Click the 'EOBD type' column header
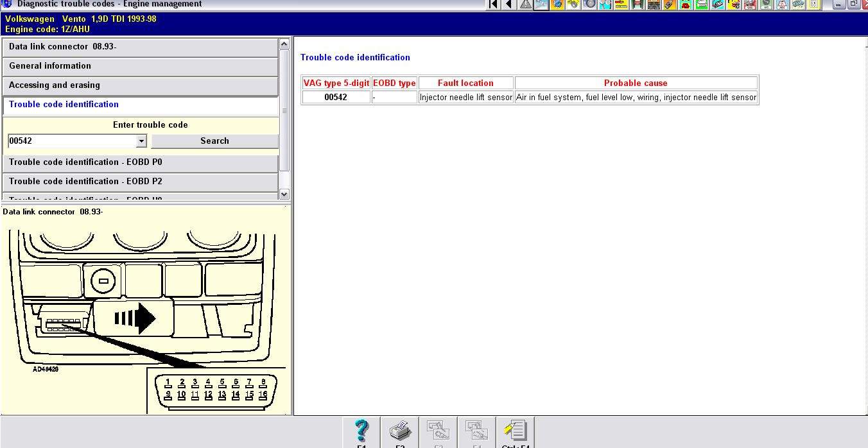Screen dimensions: 868x448 (x=395, y=83)
